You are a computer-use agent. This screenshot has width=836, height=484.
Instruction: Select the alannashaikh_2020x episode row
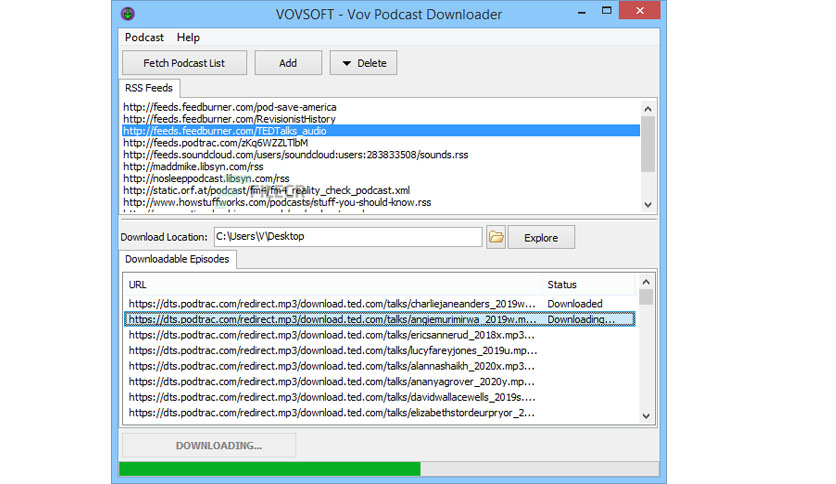click(x=380, y=366)
